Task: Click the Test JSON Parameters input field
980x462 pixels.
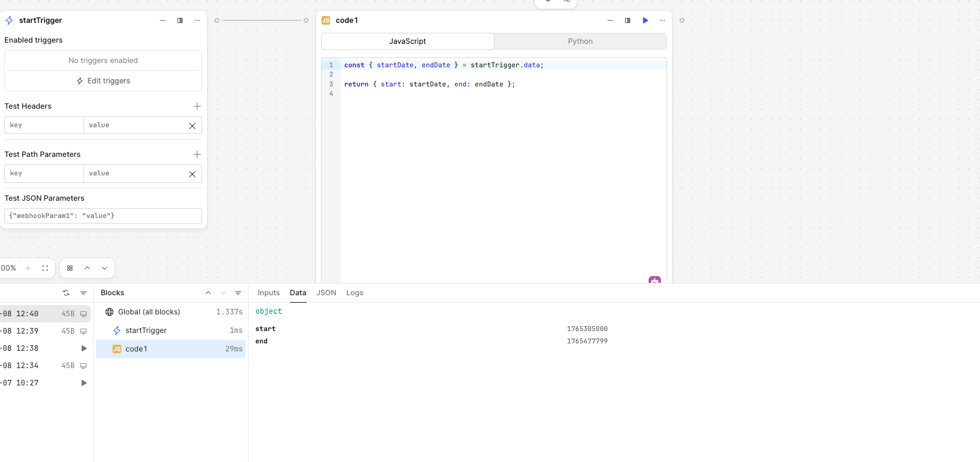Action: (103, 216)
